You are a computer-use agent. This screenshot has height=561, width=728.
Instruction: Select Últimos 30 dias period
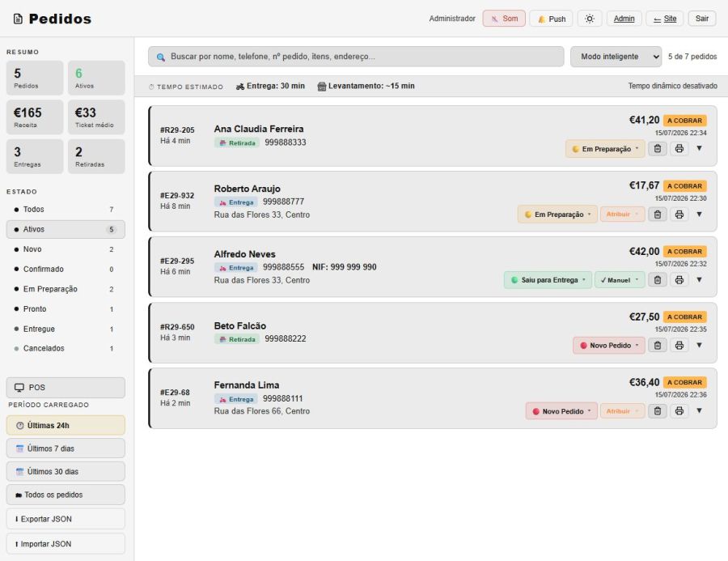66,471
